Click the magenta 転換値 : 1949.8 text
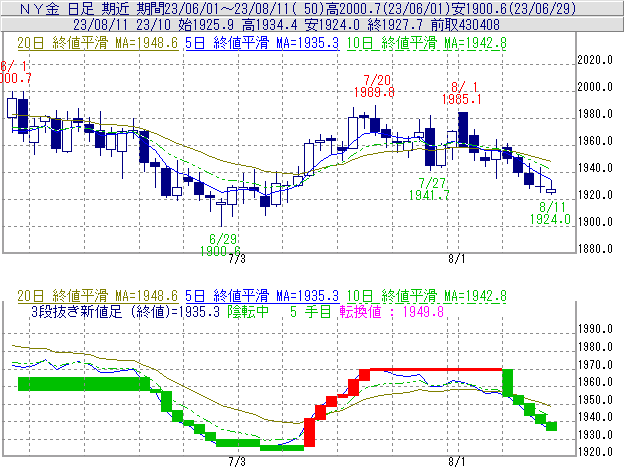The image size is (624, 475). [392, 312]
